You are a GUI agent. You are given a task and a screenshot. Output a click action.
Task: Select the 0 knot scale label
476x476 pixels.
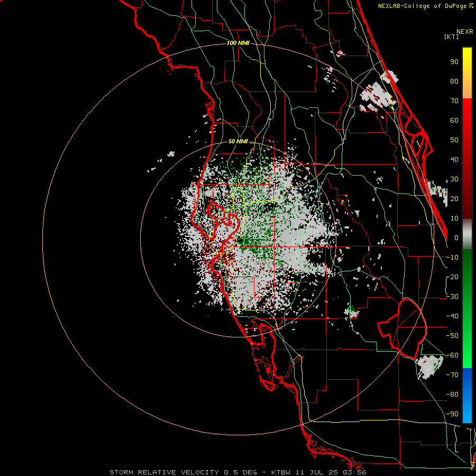456,237
